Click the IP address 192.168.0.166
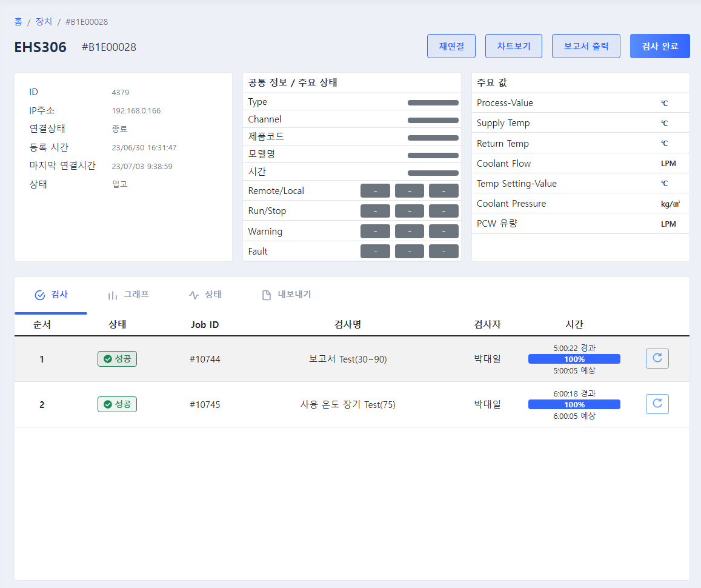This screenshot has width=701, height=588. point(136,111)
